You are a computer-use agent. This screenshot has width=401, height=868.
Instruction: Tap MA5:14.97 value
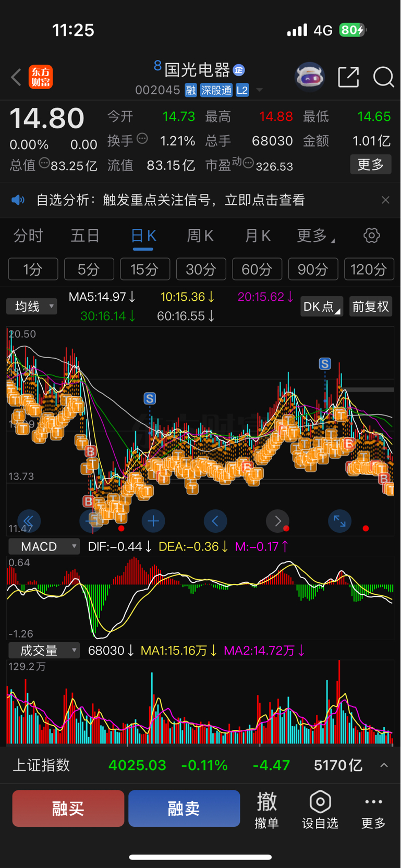point(102,297)
